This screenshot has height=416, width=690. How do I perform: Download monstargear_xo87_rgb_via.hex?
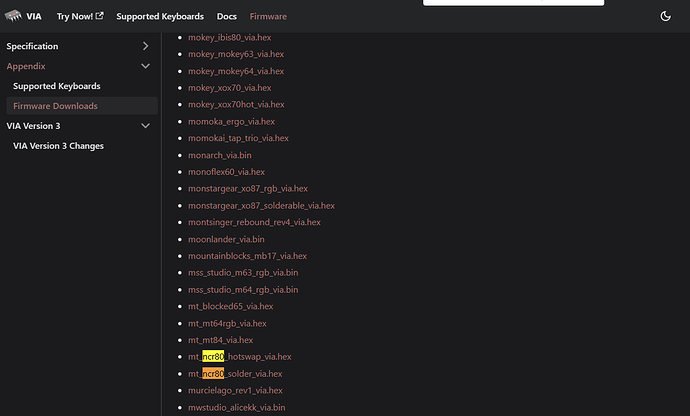tap(248, 188)
